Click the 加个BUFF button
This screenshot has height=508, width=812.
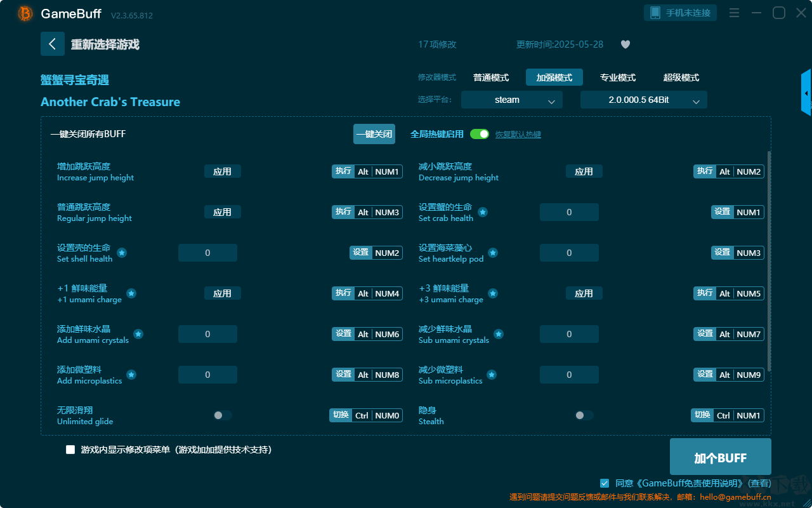721,457
